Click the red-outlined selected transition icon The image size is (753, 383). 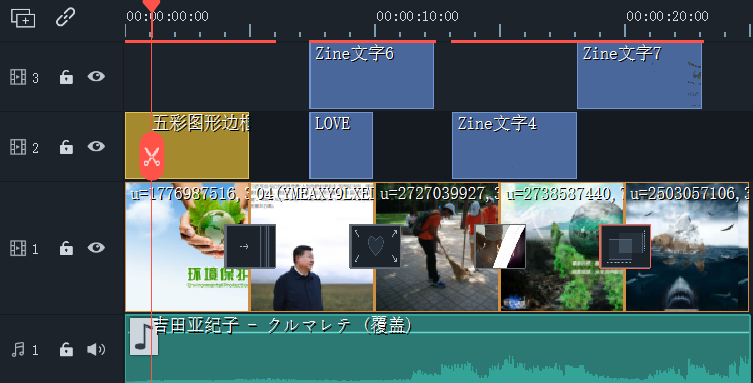625,246
